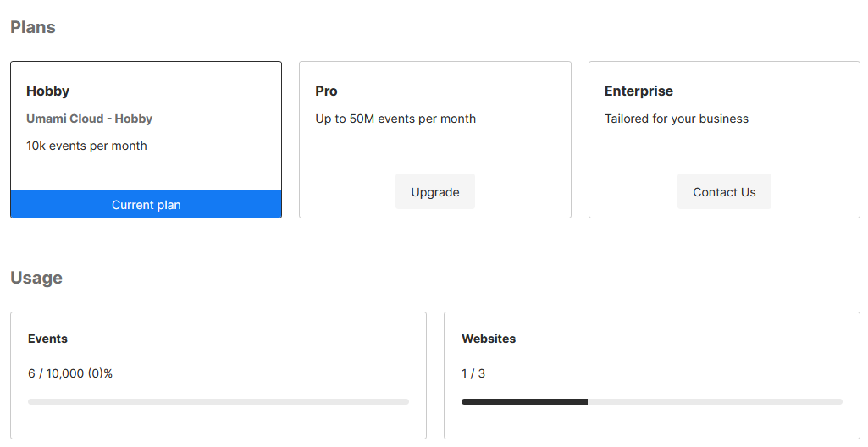Screen dimensions: 868x447
Task: Click the filled portion of Websites bar
Action: point(524,401)
